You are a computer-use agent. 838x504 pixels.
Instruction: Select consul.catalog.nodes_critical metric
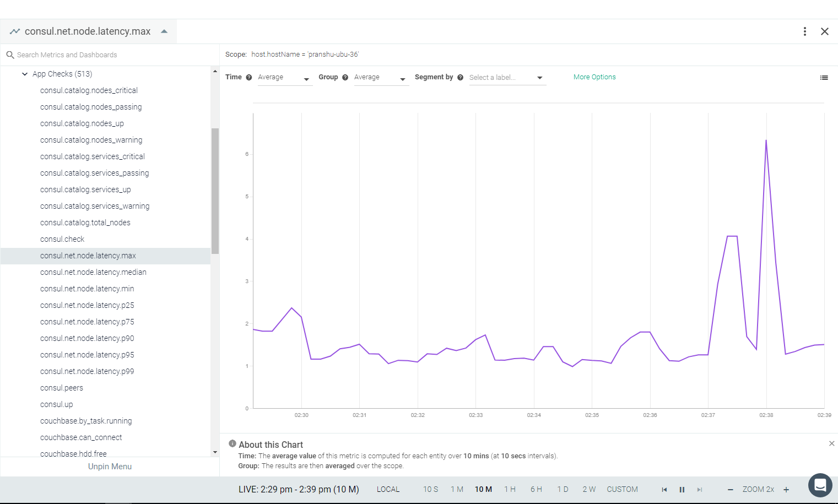[x=106, y=90]
